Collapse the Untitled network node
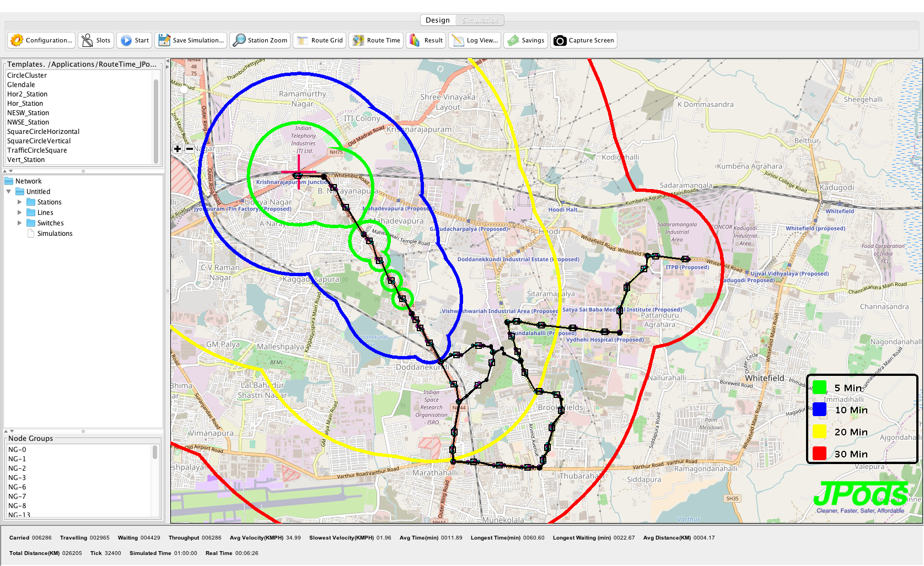 (x=9, y=192)
